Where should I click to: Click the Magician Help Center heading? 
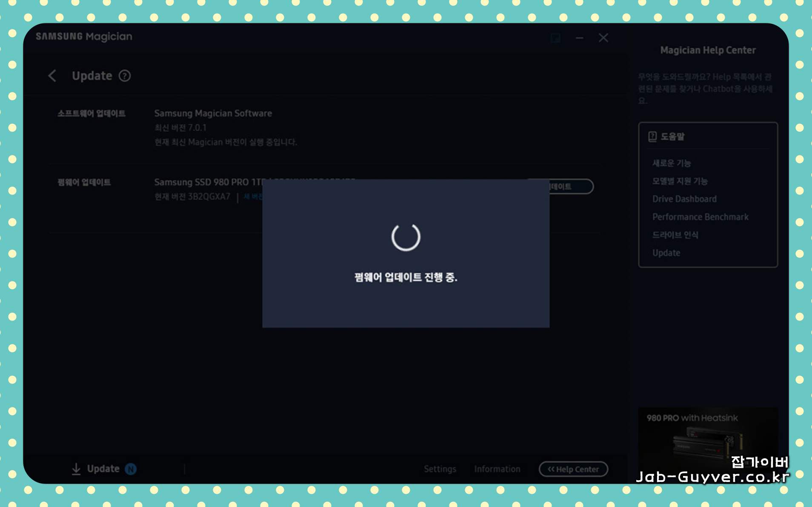tap(708, 50)
